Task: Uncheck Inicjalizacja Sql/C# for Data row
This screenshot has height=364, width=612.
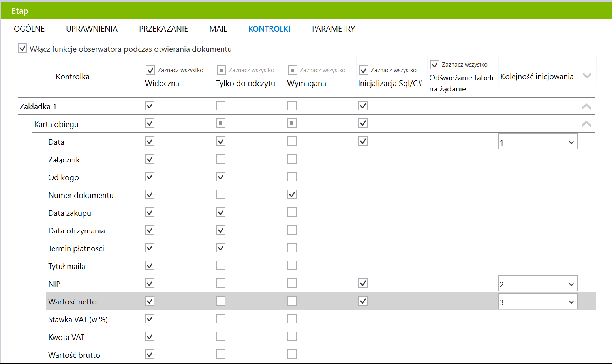Action: pyautogui.click(x=363, y=141)
